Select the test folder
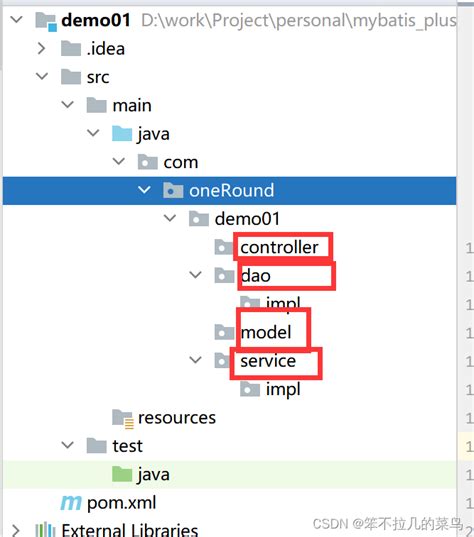 tap(127, 446)
